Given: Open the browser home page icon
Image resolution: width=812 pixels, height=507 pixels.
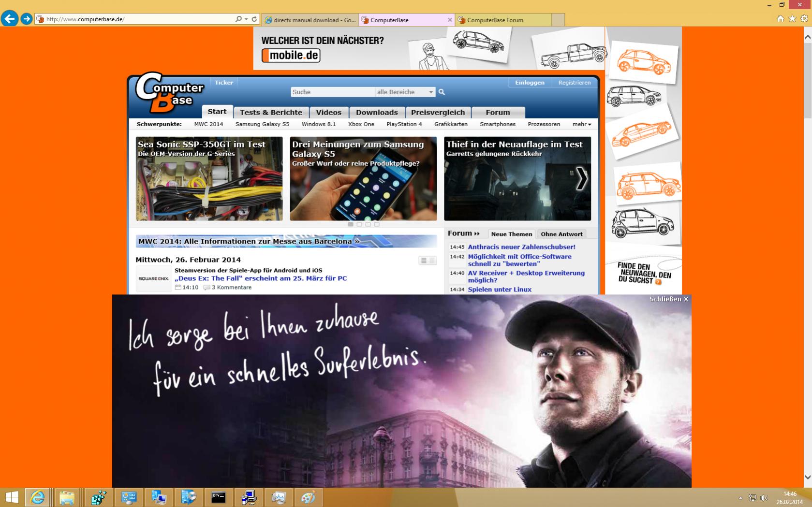Looking at the screenshot, I should [780, 18].
